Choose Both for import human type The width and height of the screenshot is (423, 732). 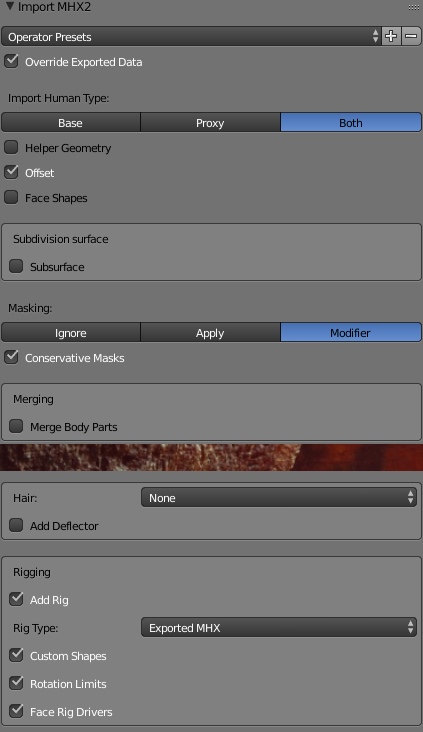(x=351, y=123)
